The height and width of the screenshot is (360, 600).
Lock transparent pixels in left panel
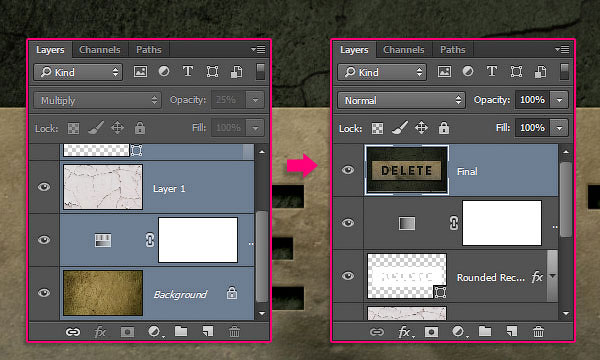coord(73,128)
